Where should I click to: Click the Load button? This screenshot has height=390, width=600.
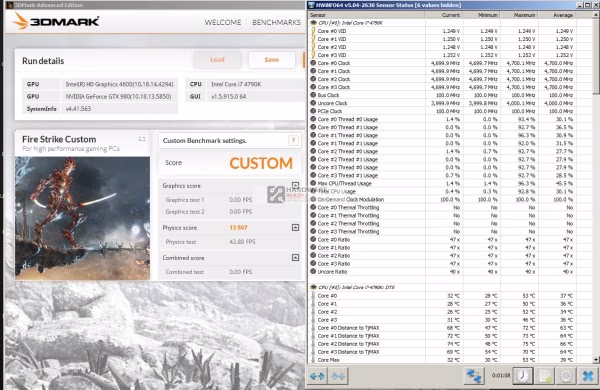pyautogui.click(x=217, y=60)
